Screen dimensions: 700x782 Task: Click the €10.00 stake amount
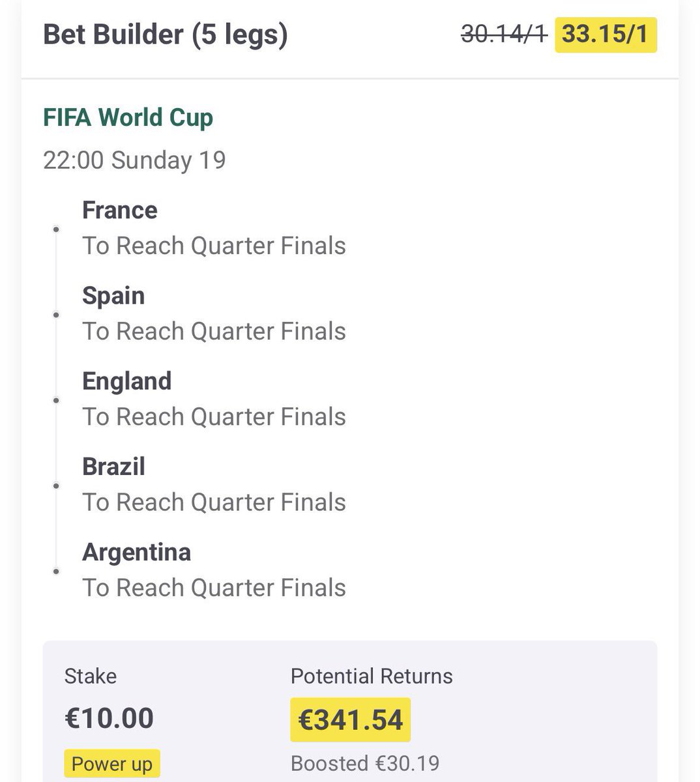(x=109, y=718)
